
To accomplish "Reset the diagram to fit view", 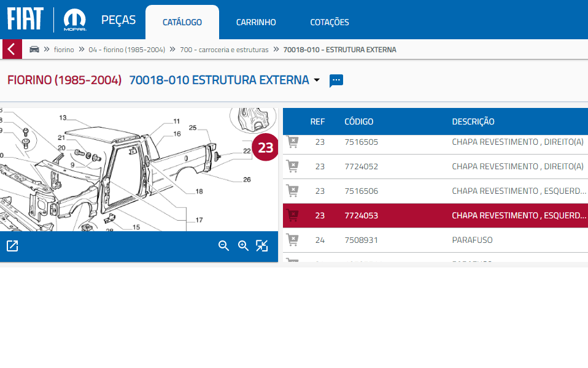I will pyautogui.click(x=262, y=246).
